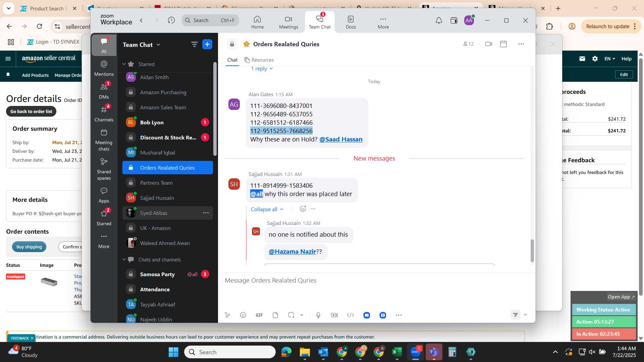This screenshot has height=362, width=644.
Task: Open the Team Chat title dropdown
Action: (x=141, y=45)
